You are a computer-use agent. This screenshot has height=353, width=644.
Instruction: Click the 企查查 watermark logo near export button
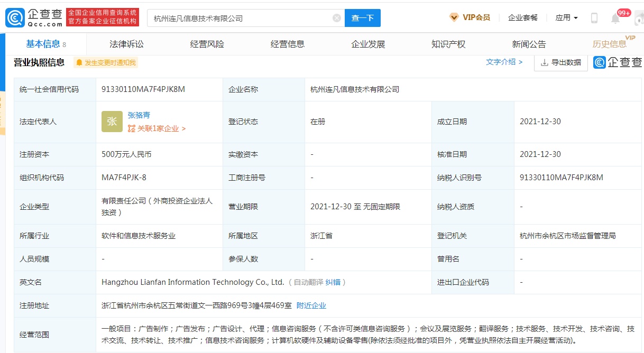pyautogui.click(x=618, y=62)
